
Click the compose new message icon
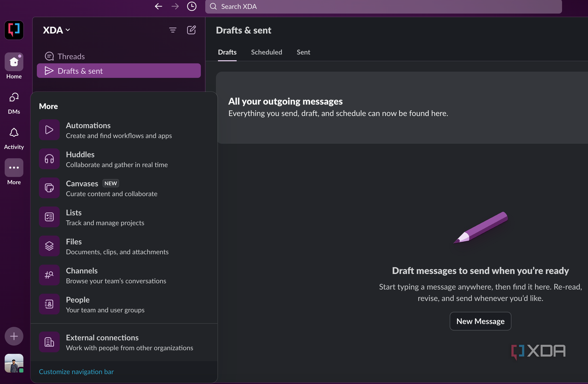[x=191, y=30]
